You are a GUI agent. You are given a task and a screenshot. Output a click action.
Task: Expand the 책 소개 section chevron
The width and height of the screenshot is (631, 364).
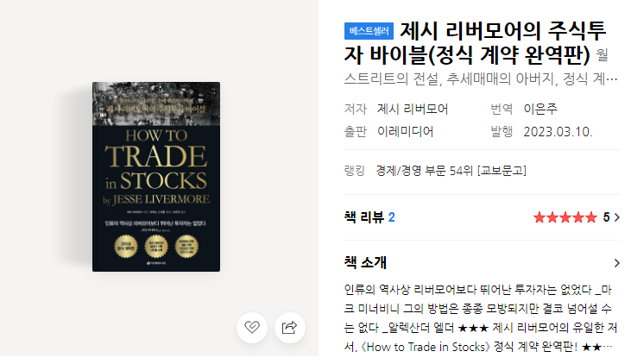616,263
